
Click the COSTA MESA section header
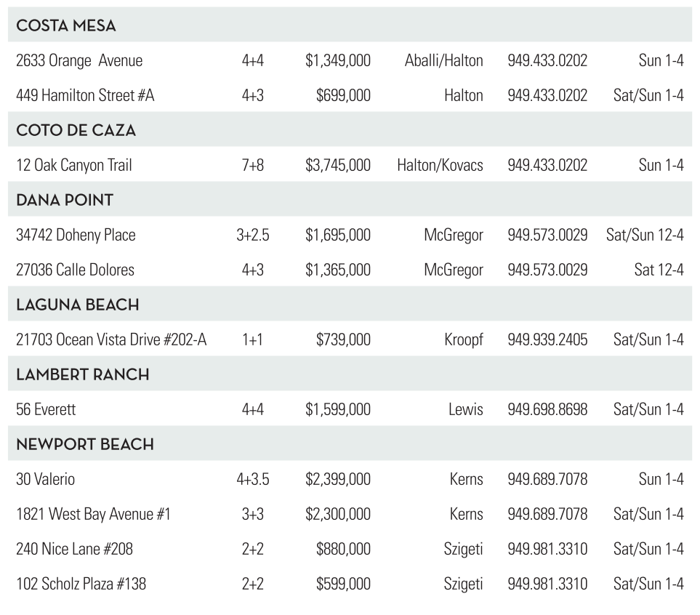pos(66,26)
